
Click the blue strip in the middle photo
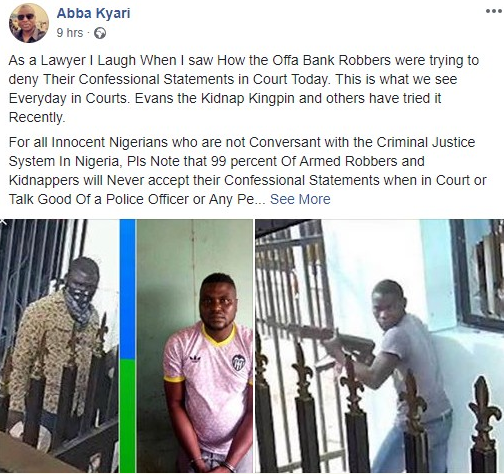click(128, 289)
